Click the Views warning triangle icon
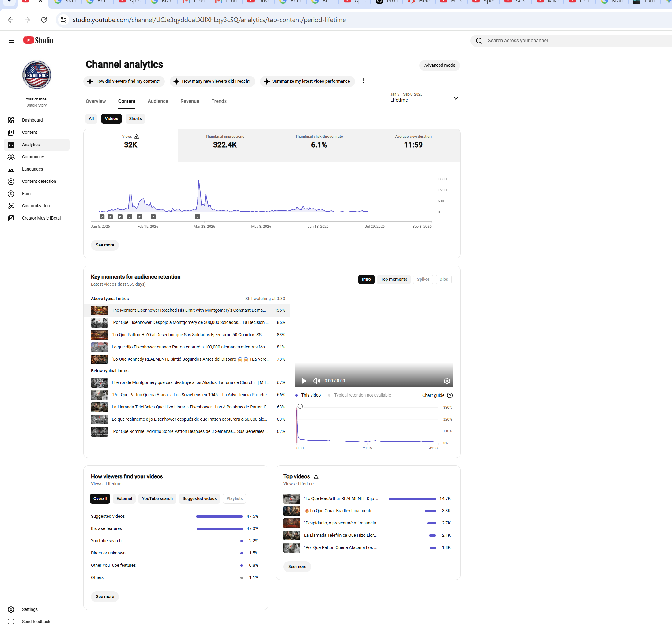 (137, 137)
